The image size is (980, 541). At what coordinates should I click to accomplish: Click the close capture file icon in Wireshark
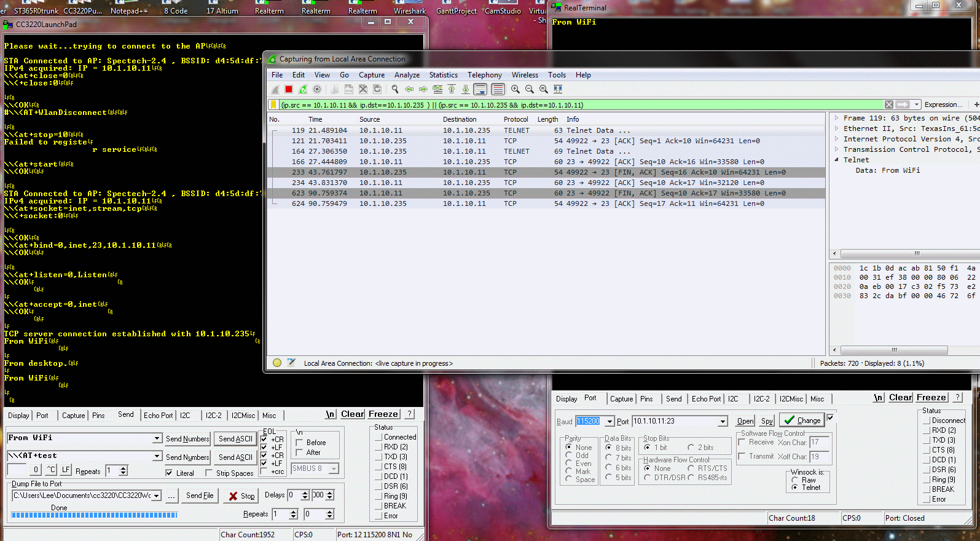coord(363,89)
